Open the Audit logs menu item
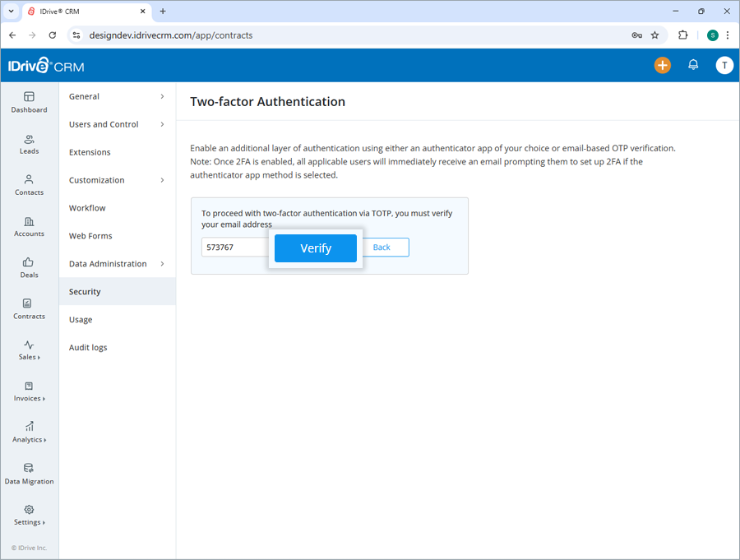 pyautogui.click(x=88, y=347)
